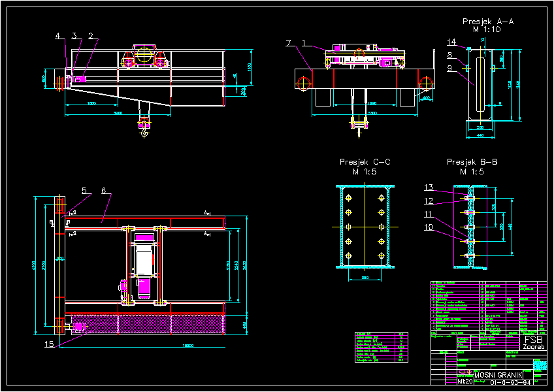Screen dimensions: 554x392
Task: Select the FSB Zagreb logo field
Action: tap(534, 341)
